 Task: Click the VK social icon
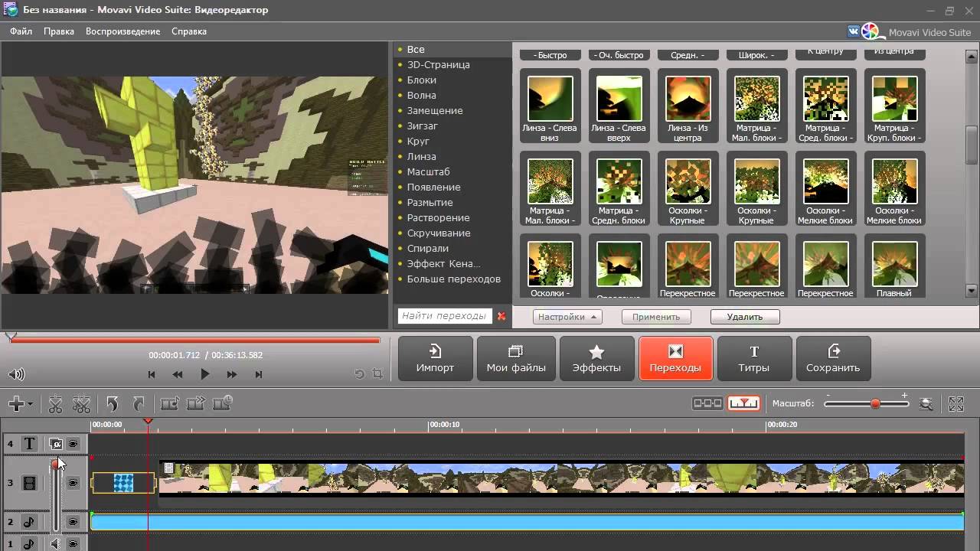[854, 31]
